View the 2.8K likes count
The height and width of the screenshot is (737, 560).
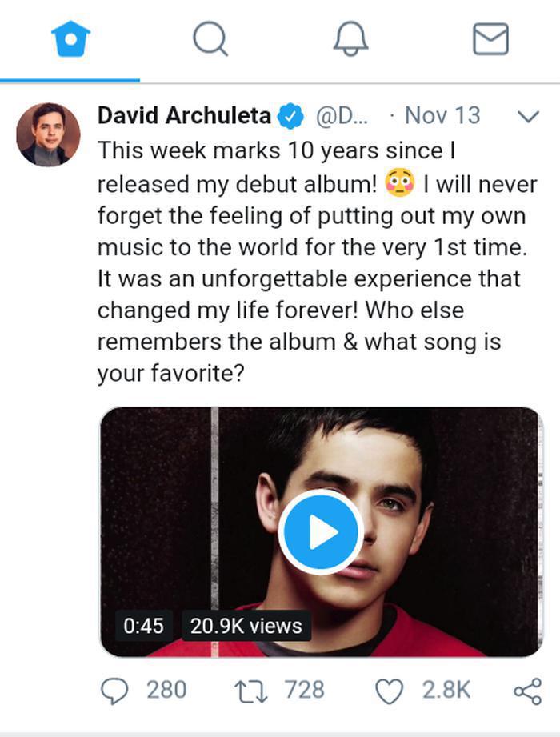(x=446, y=690)
